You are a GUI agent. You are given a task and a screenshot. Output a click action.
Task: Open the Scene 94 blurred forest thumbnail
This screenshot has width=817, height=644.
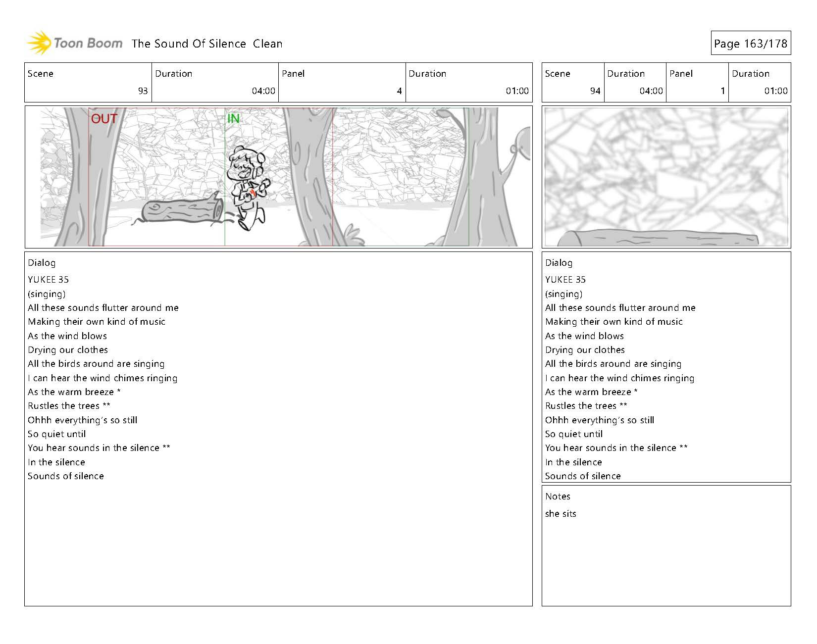click(x=666, y=177)
